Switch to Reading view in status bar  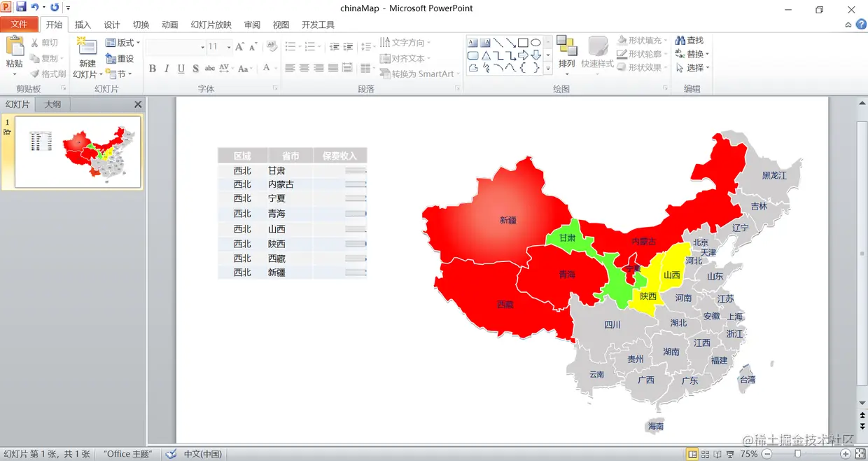717,454
